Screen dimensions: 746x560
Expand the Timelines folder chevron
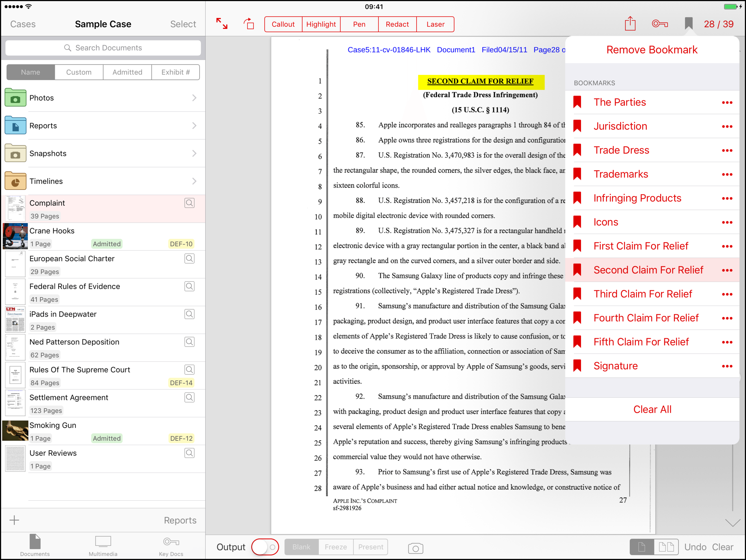tap(194, 181)
